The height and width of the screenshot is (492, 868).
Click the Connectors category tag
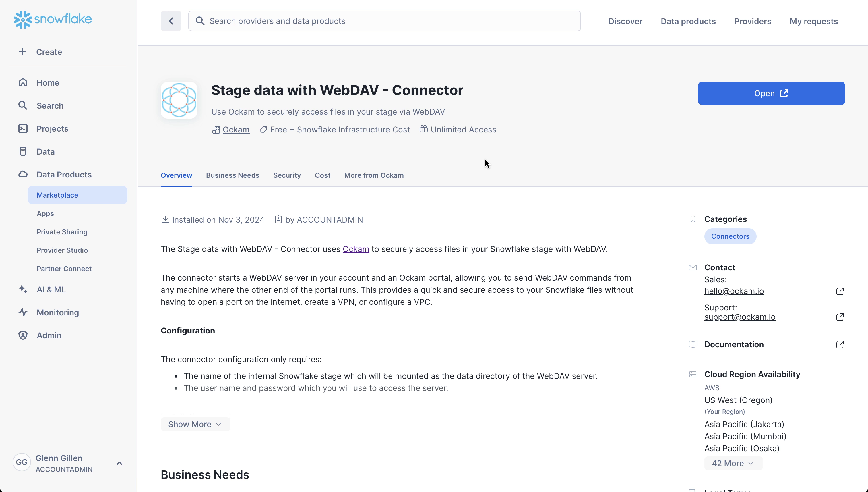pos(730,236)
